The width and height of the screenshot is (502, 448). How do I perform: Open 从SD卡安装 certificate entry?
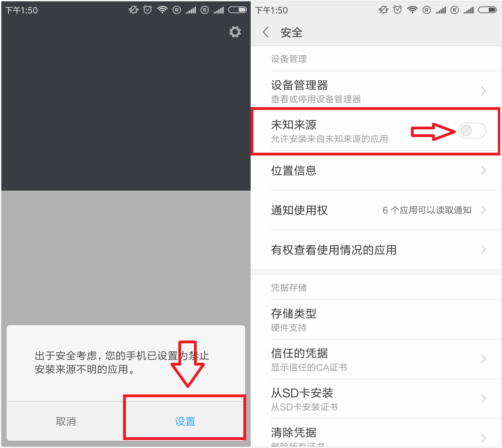tap(376, 399)
